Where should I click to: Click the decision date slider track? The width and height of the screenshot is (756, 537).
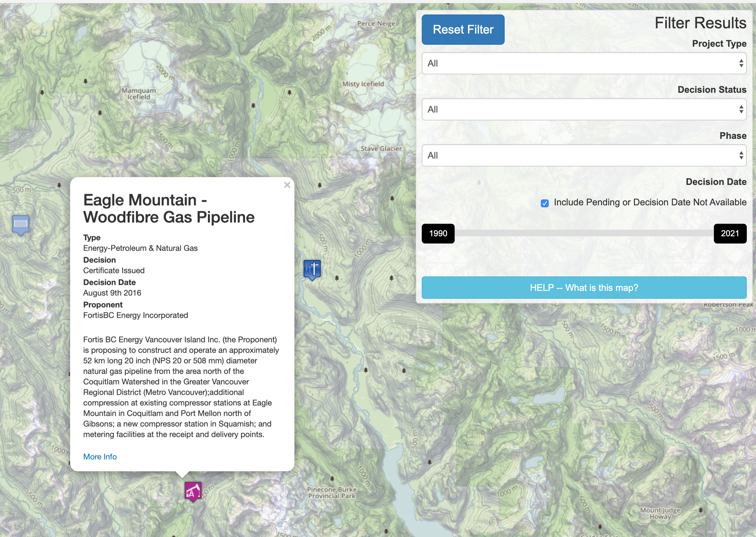[584, 233]
